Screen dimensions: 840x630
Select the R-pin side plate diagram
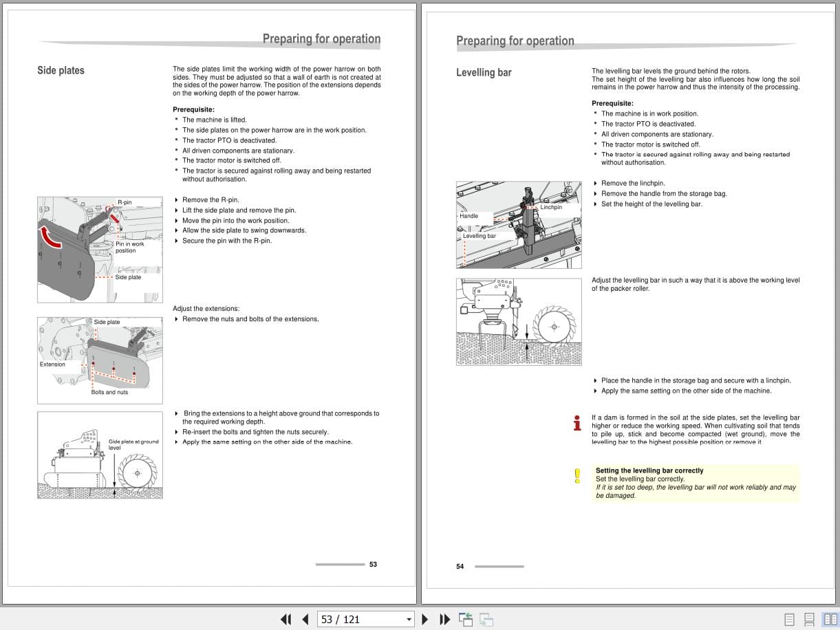click(x=99, y=248)
